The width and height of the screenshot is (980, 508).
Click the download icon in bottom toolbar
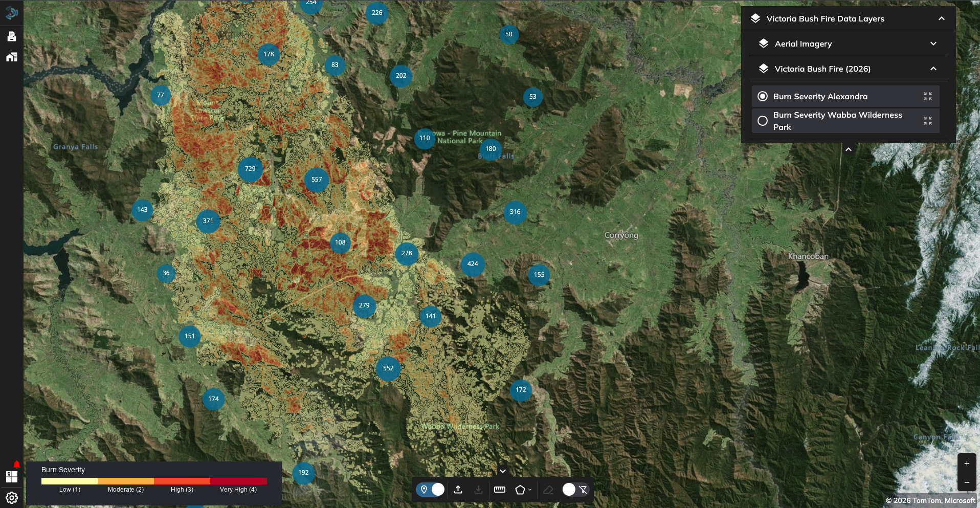(478, 490)
